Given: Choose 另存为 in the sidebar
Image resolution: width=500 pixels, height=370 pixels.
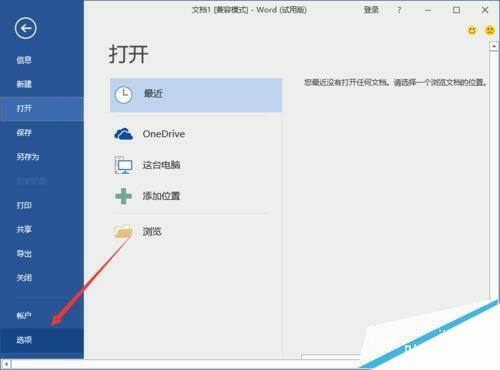Looking at the screenshot, I should point(42,157).
